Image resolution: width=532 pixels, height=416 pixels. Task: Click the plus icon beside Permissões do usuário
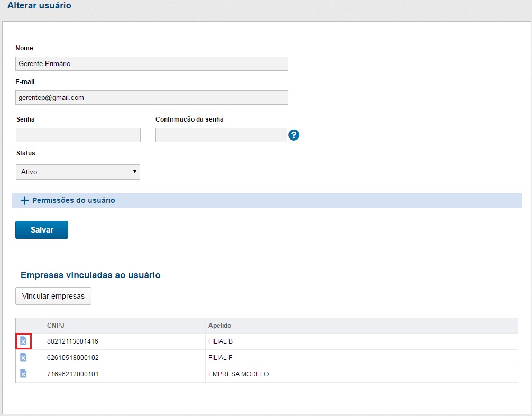point(24,201)
